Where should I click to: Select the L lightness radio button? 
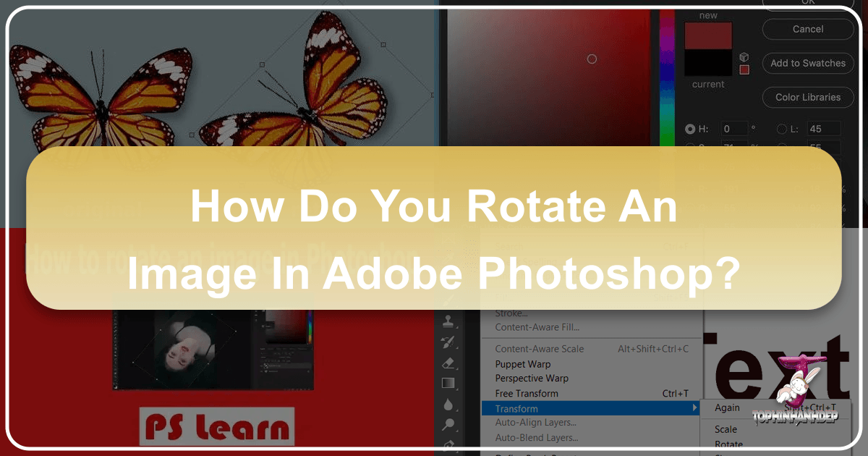[x=782, y=129]
